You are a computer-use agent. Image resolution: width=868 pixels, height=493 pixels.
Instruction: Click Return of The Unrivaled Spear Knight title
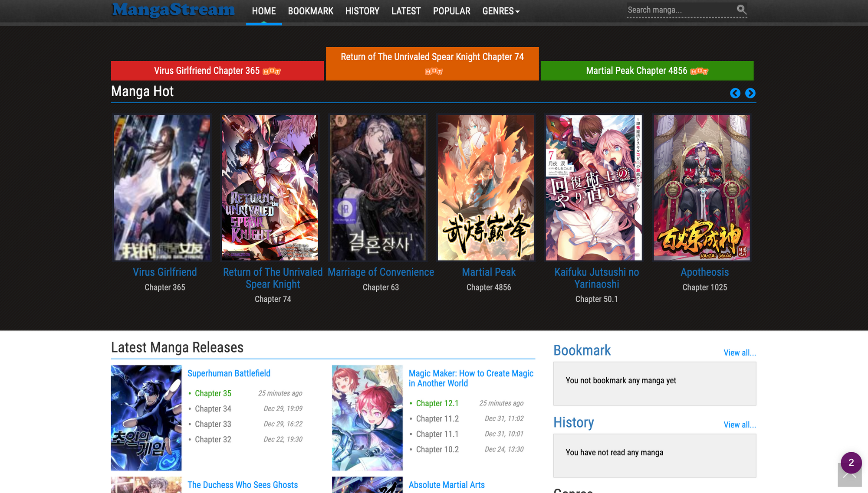[273, 278]
